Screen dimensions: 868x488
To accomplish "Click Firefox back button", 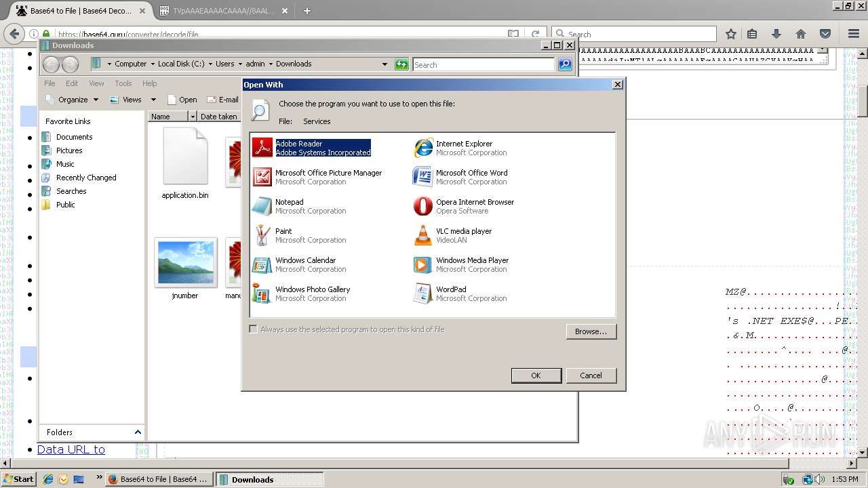I will [14, 33].
